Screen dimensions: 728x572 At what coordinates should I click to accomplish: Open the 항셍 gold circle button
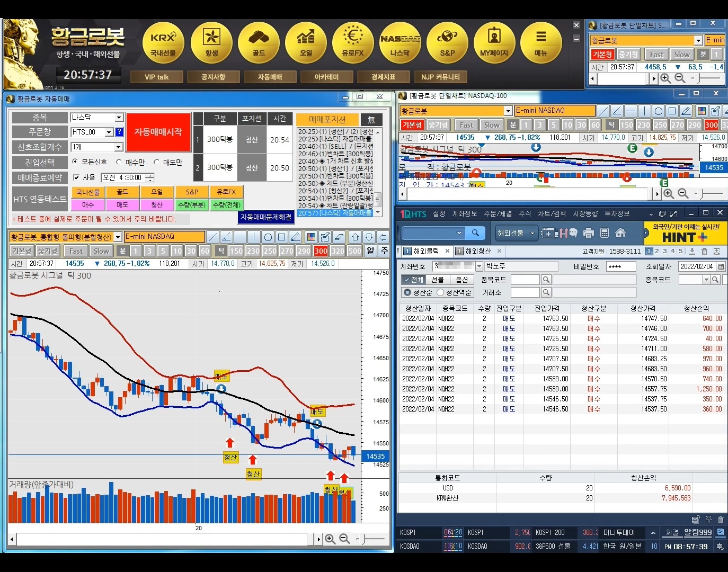tap(211, 43)
